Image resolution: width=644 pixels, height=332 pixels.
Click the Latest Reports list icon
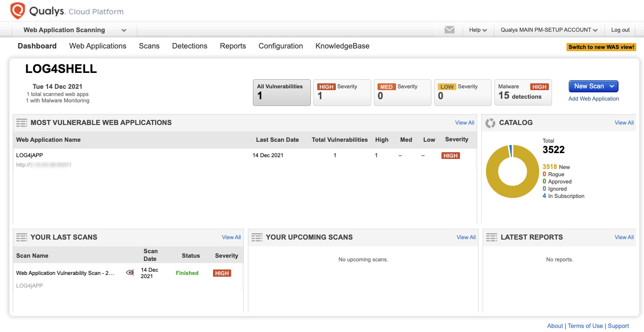(x=491, y=237)
